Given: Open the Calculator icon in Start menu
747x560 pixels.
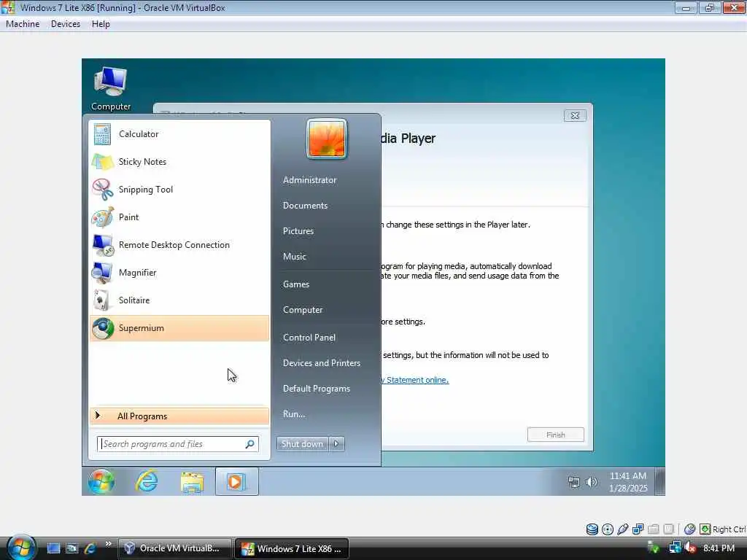Looking at the screenshot, I should pos(102,134).
